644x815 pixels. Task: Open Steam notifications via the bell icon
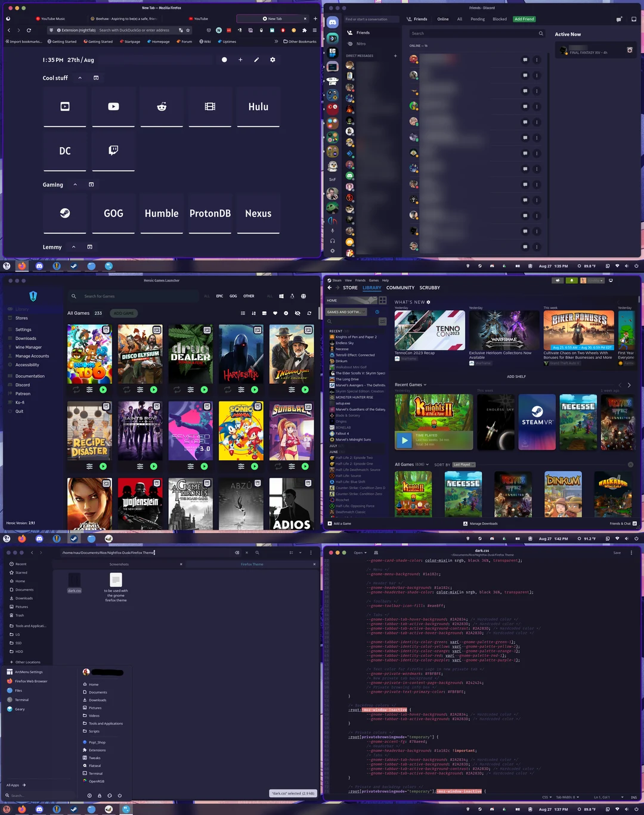click(x=572, y=280)
